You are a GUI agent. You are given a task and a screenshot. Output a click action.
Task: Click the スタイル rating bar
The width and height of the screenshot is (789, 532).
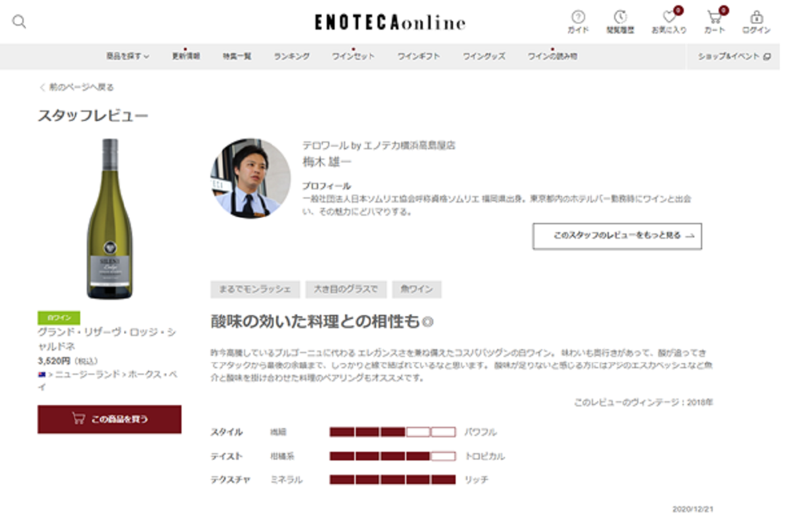point(393,432)
